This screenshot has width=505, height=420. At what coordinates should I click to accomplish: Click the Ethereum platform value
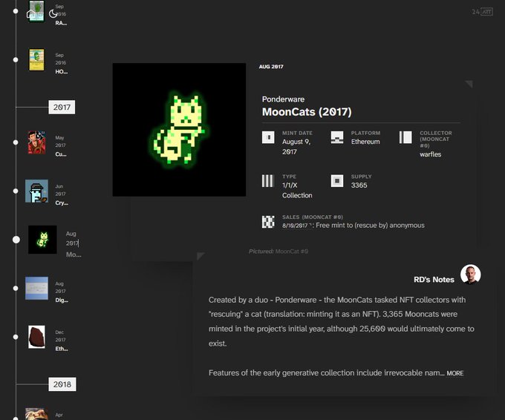click(x=365, y=142)
